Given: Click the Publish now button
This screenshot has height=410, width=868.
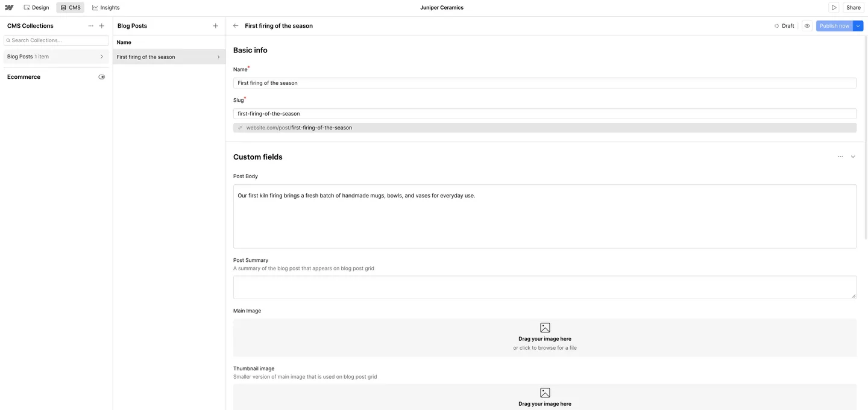Looking at the screenshot, I should 834,26.
